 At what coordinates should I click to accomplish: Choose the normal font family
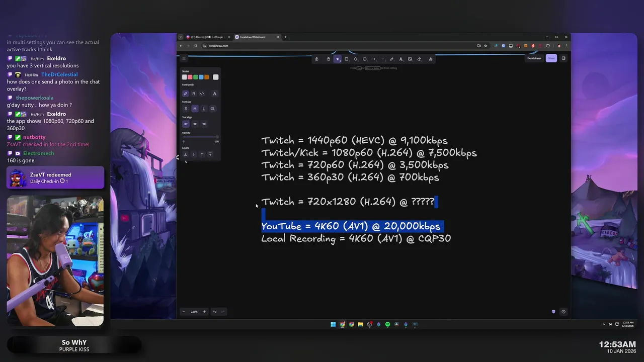[194, 94]
